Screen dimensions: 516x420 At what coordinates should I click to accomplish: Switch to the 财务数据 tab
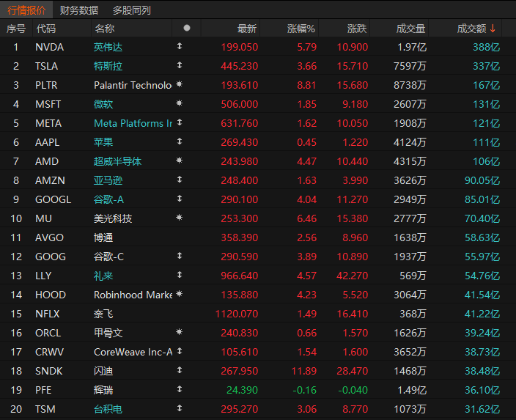[79, 10]
